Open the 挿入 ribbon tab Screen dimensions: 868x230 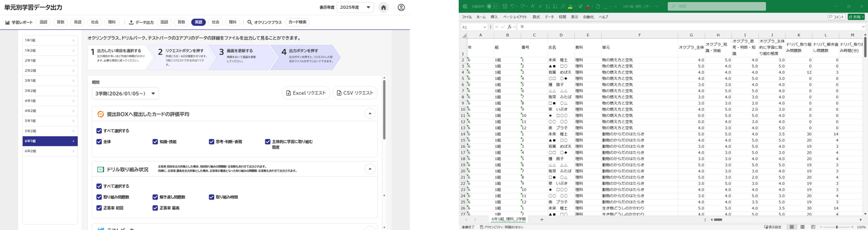click(494, 17)
